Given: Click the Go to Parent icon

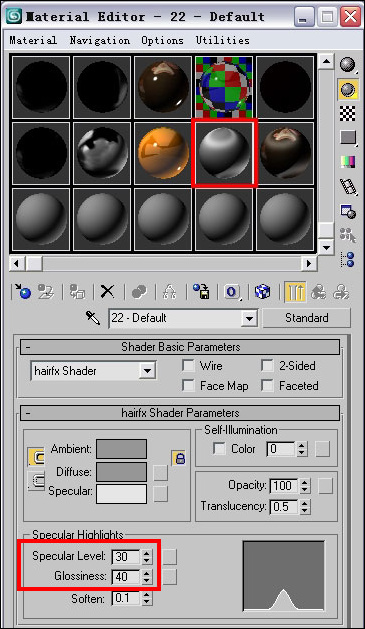Looking at the screenshot, I should pyautogui.click(x=318, y=292).
